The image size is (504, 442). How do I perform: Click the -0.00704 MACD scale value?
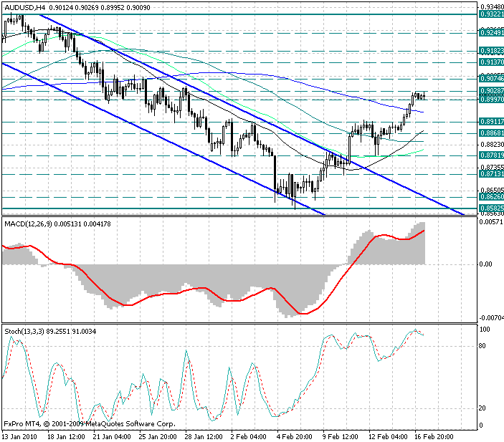pyautogui.click(x=492, y=318)
